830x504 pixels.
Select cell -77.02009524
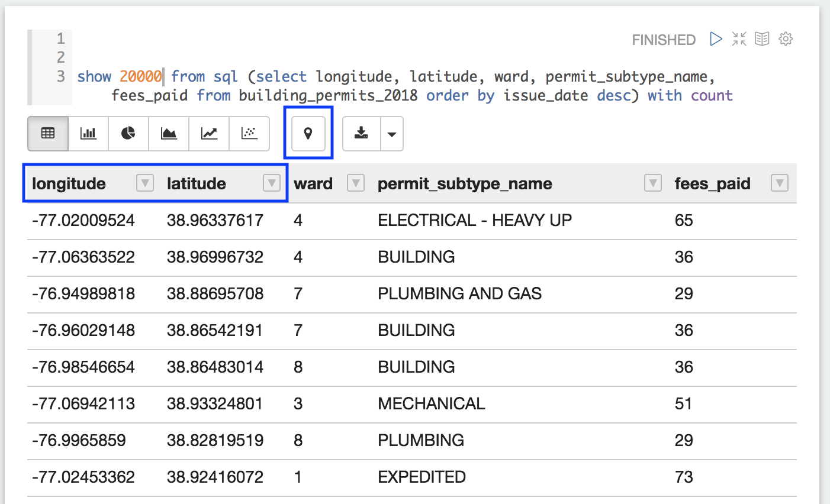coord(83,221)
